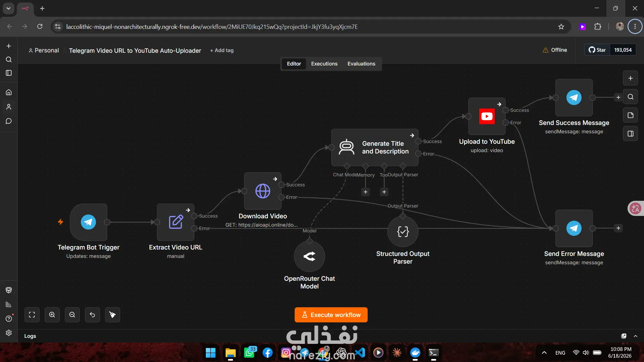Open the OpenRouter Chat Model node
Image resolution: width=644 pixels, height=362 pixels.
coord(309,256)
